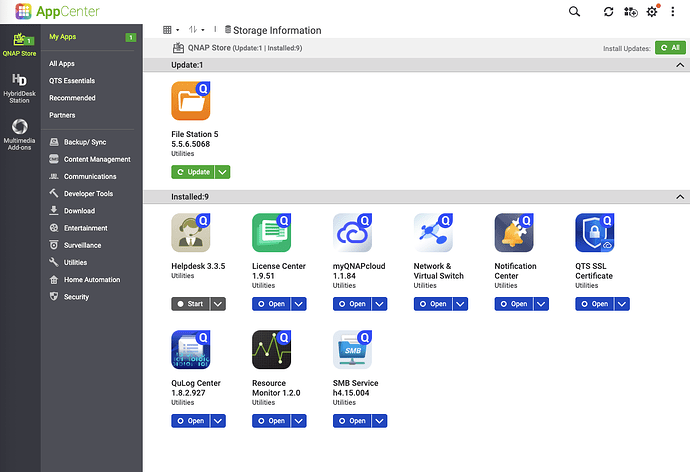Viewport: 690px width, 472px height.
Task: Open the Backup/ Sync category
Action: [84, 142]
